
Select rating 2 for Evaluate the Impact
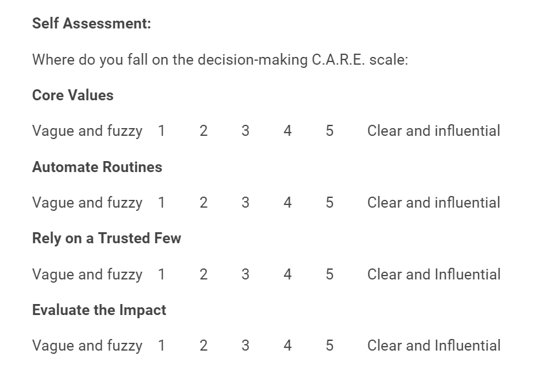204,345
